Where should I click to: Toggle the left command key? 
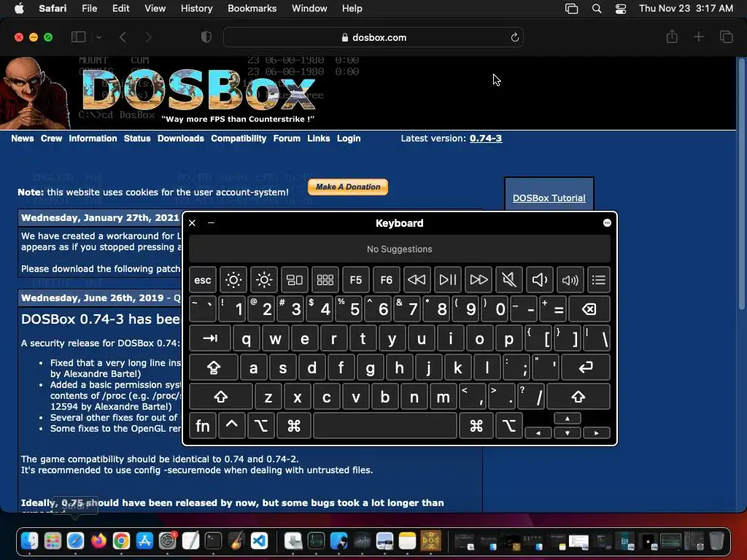294,426
